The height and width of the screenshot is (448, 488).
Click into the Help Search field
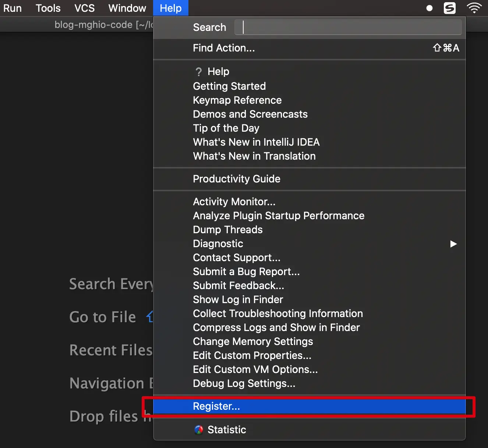[348, 27]
